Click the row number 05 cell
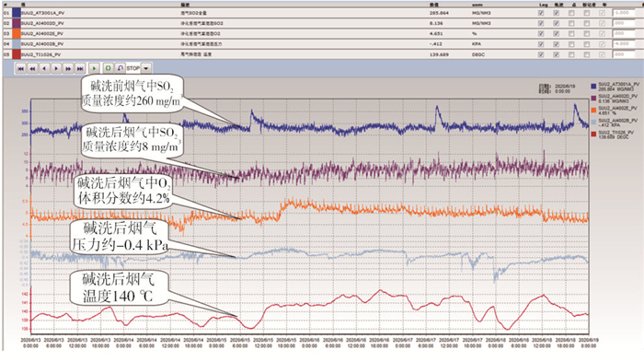644x362 pixels. coord(6,54)
